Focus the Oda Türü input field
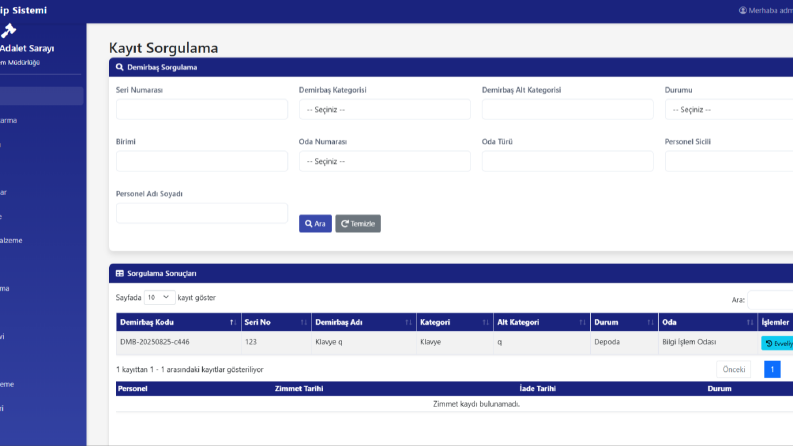This screenshot has height=446, width=793. tap(567, 161)
